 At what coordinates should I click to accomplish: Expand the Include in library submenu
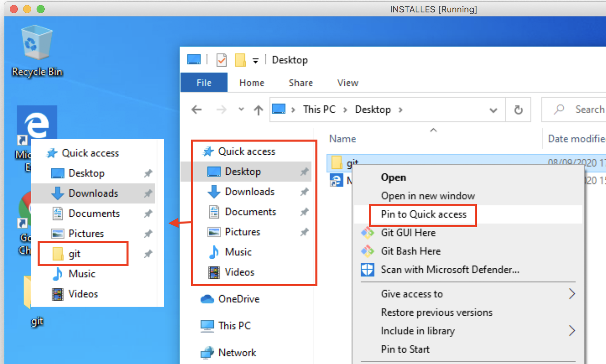point(468,331)
